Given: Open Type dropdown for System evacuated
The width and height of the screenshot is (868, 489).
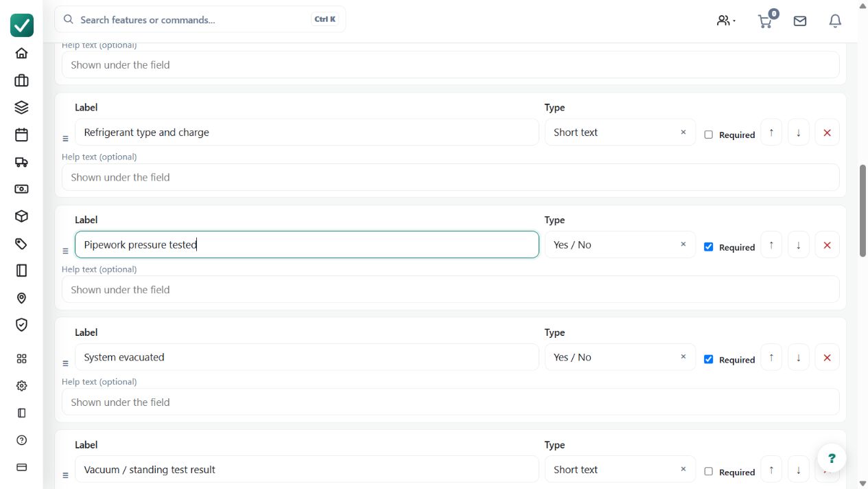Looking at the screenshot, I should pos(620,358).
